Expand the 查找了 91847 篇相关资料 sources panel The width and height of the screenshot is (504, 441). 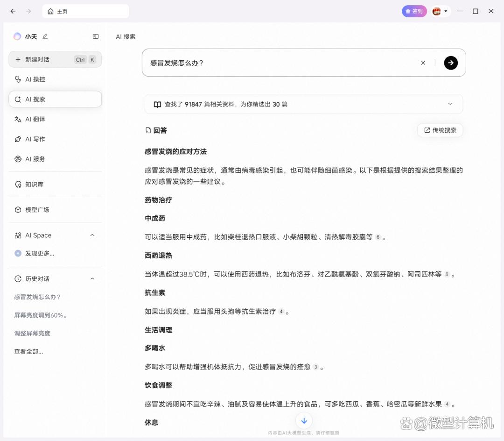[x=450, y=104]
